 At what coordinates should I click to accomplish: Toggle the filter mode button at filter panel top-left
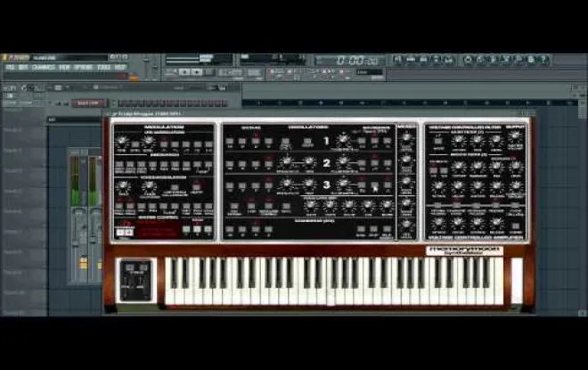[438, 141]
